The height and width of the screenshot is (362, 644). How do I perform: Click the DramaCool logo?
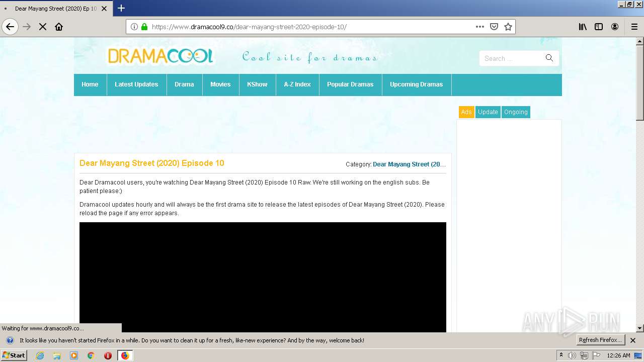pos(160,56)
